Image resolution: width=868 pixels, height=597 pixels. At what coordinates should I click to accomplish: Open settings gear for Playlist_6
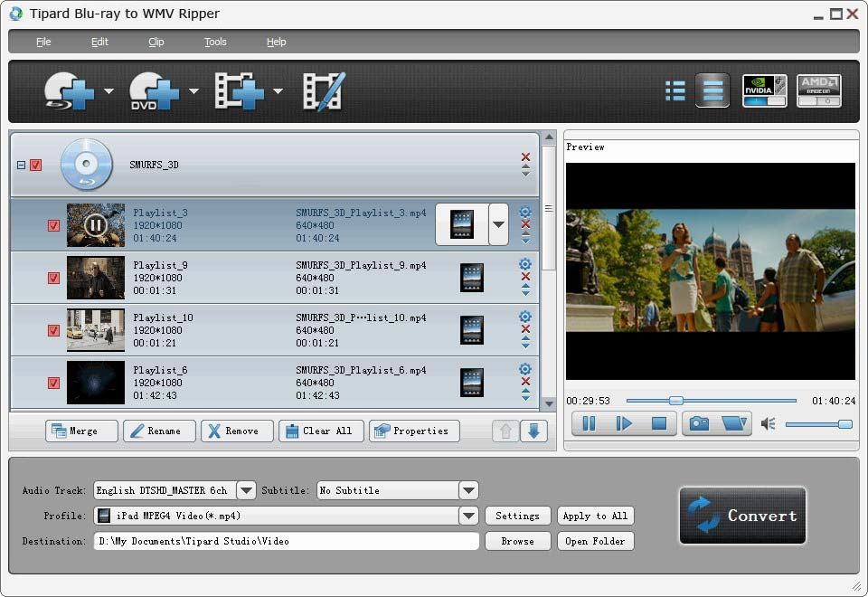[525, 369]
